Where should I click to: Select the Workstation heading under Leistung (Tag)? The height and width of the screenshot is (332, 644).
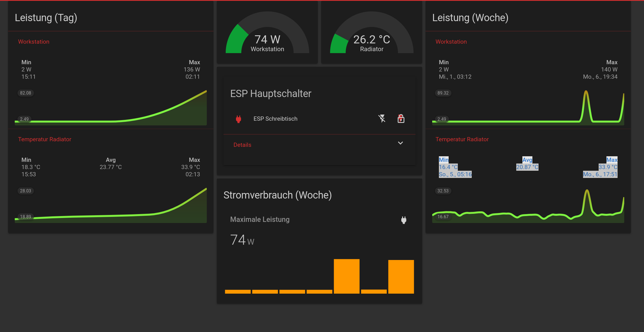pos(34,42)
